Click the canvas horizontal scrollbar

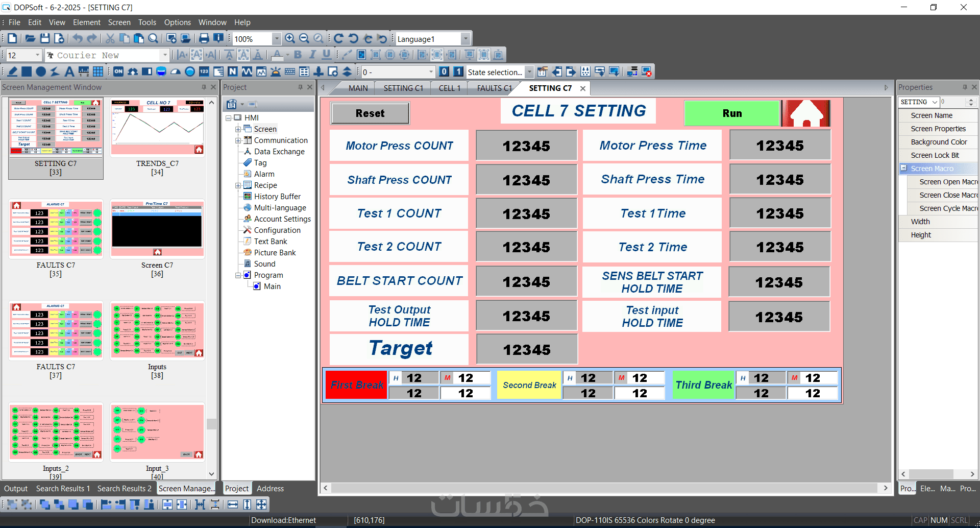tap(604, 488)
